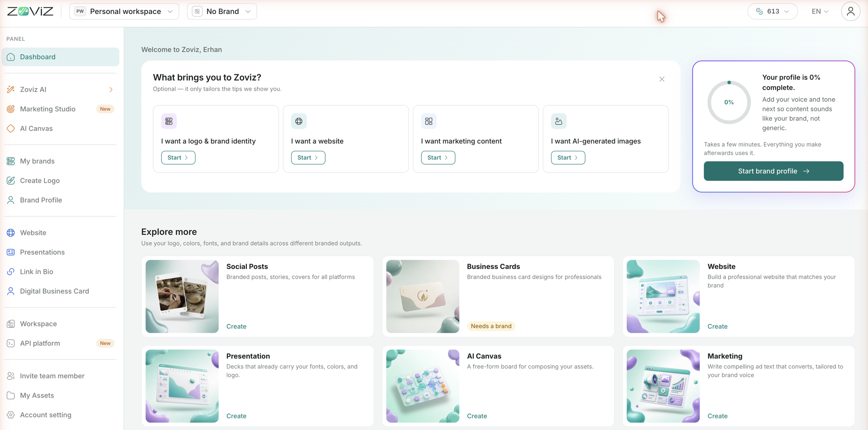Viewport: 868px width, 430px height.
Task: Click the Invite team member icon
Action: click(x=11, y=376)
